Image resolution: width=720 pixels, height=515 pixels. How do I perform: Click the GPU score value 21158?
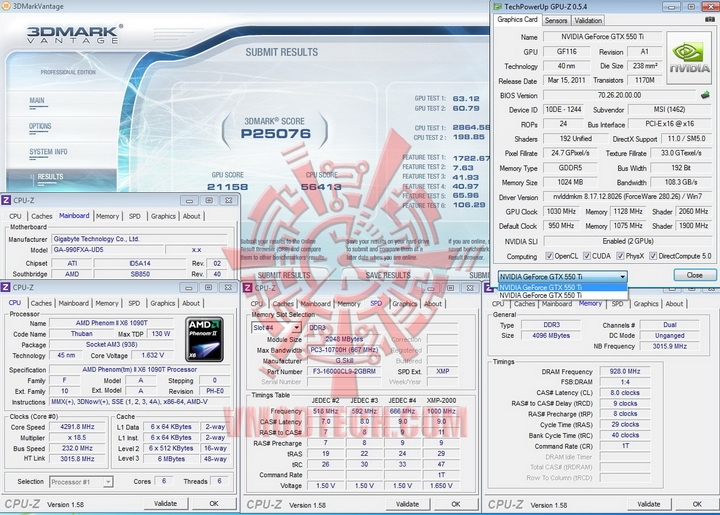point(227,187)
